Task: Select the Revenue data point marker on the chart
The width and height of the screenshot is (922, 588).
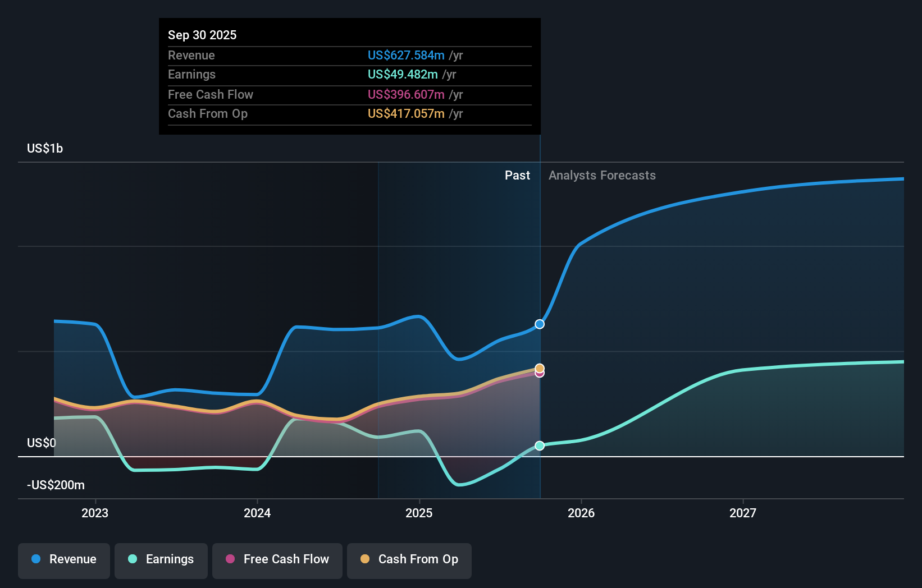Action: point(539,324)
